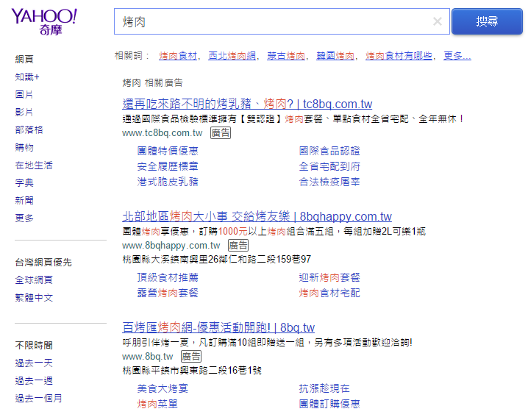Open sitelink 烤肉食材宅配
Image resolution: width=528 pixels, height=420 pixels.
point(329,293)
